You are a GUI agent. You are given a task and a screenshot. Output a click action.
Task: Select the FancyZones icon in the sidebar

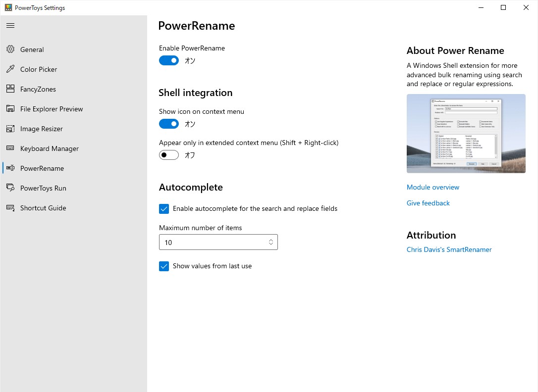[x=10, y=89]
